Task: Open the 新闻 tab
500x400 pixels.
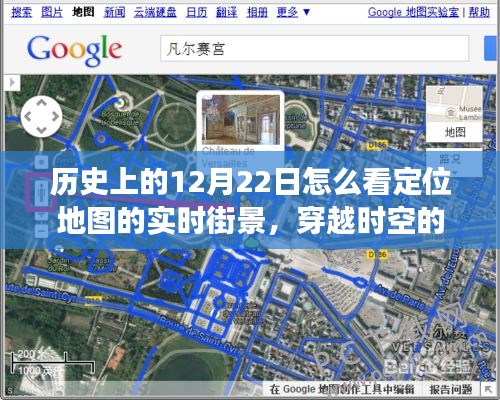Action: (x=115, y=12)
